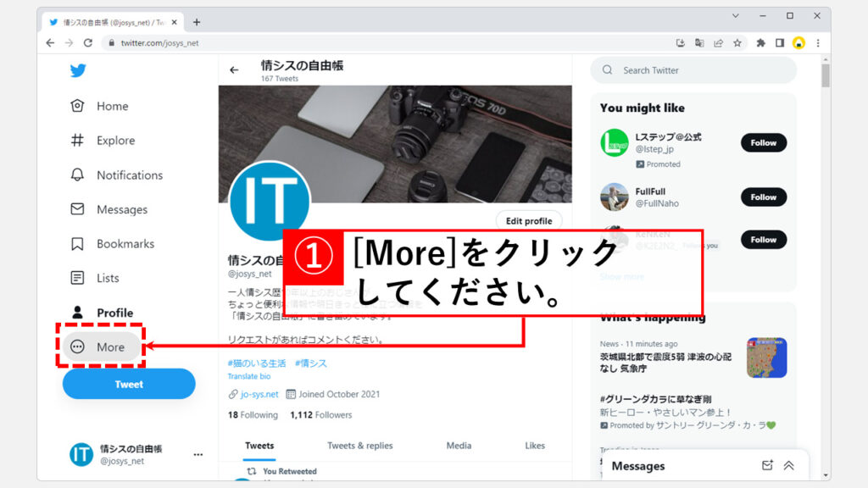Switch to the Likes tab
868x488 pixels.
(535, 446)
